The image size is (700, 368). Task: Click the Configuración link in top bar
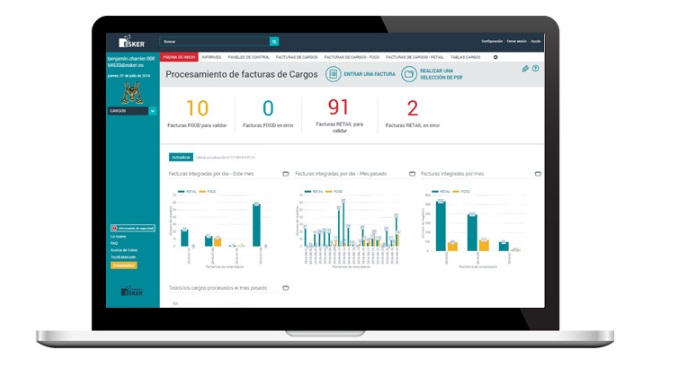pyautogui.click(x=492, y=41)
